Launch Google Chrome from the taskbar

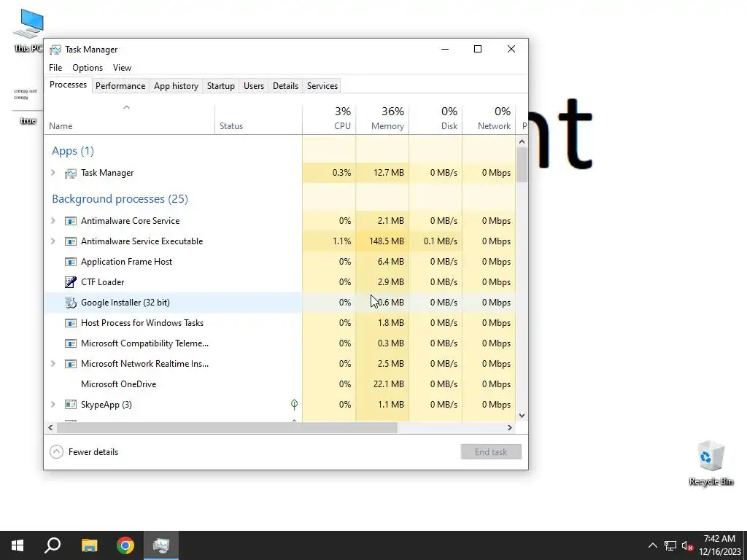[125, 545]
